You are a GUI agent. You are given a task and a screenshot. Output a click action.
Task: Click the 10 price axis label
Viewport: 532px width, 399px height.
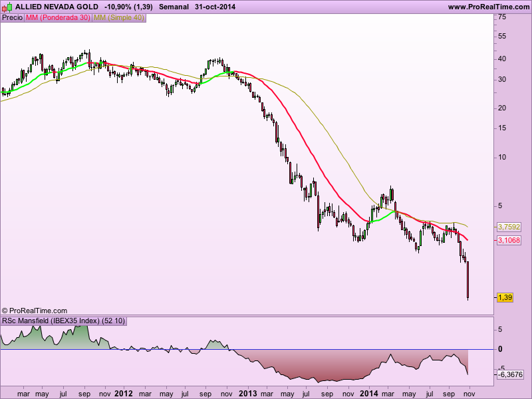click(x=503, y=157)
